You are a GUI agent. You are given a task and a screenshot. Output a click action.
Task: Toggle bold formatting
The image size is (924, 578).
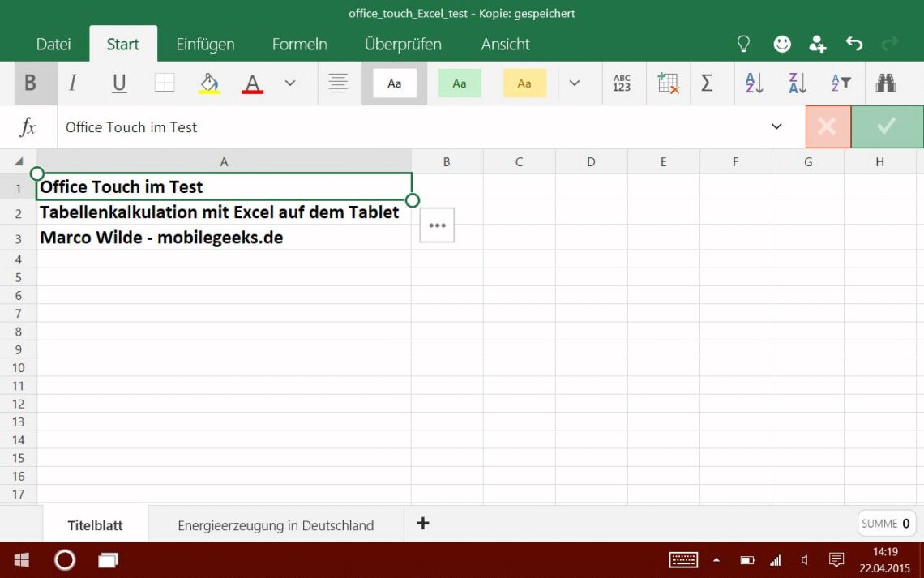click(x=31, y=83)
